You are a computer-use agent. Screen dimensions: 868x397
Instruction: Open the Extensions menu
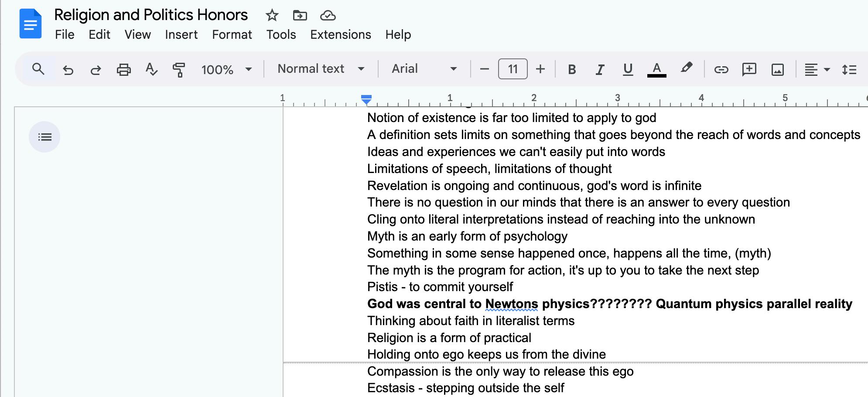341,35
